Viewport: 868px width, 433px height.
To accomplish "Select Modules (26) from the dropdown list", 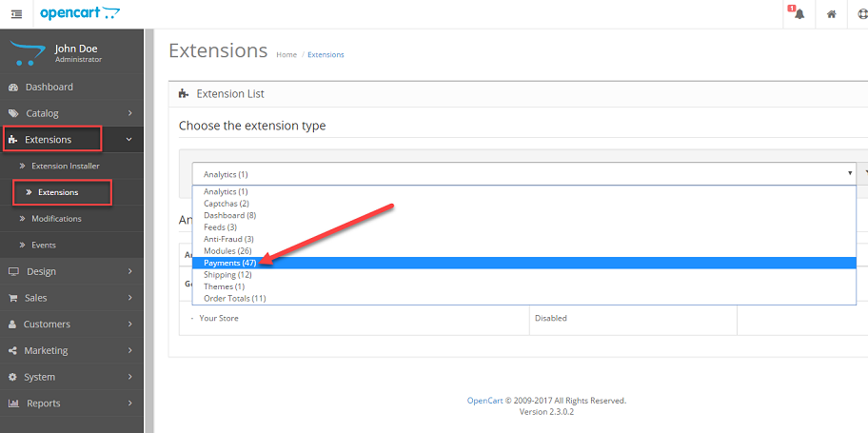I will tap(523, 251).
